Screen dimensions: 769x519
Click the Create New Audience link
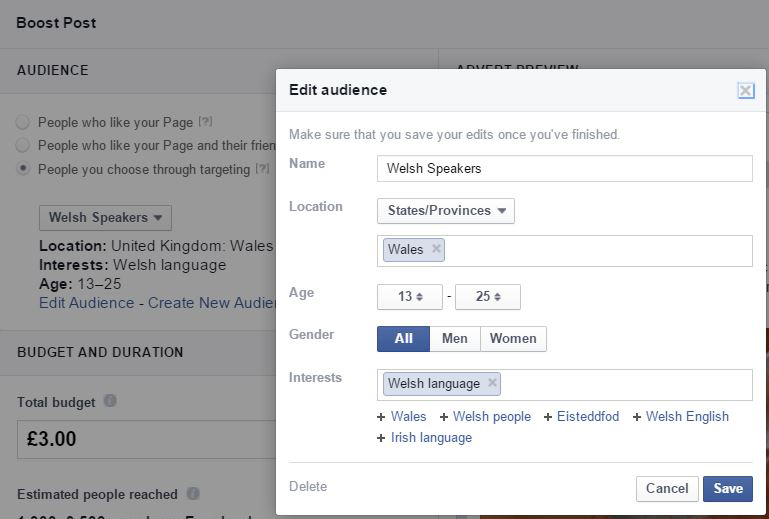pyautogui.click(x=212, y=303)
